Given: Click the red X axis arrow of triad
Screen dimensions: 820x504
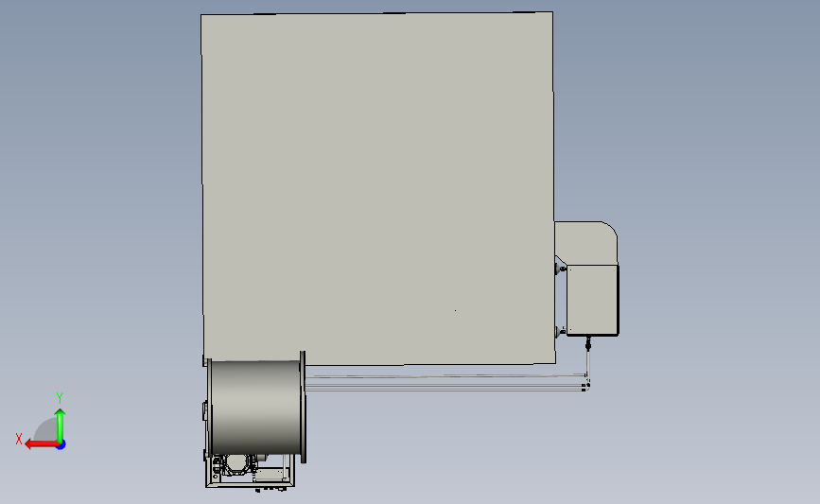Looking at the screenshot, I should point(41,444).
